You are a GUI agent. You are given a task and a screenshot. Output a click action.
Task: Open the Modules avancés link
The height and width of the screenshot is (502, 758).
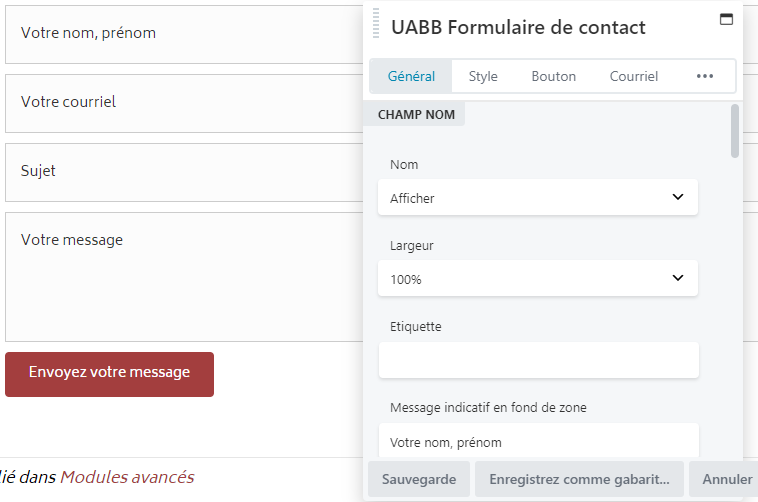[x=127, y=477]
